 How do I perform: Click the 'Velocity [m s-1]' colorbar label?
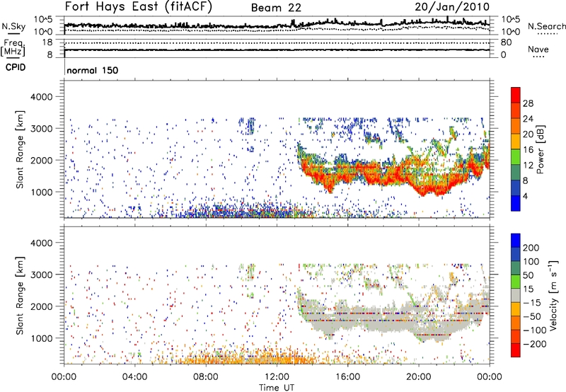[x=553, y=295]
